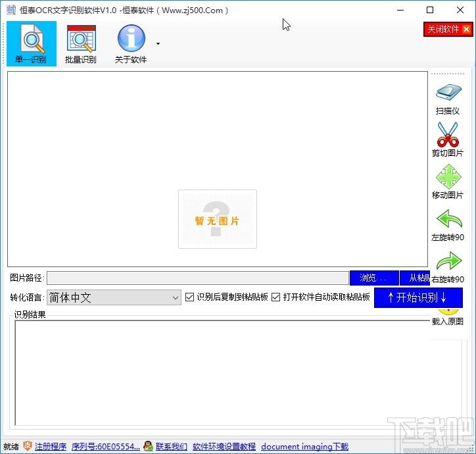Image resolution: width=476 pixels, height=454 pixels.
Task: Maximize the 恒泰OCR window
Action: (x=430, y=10)
